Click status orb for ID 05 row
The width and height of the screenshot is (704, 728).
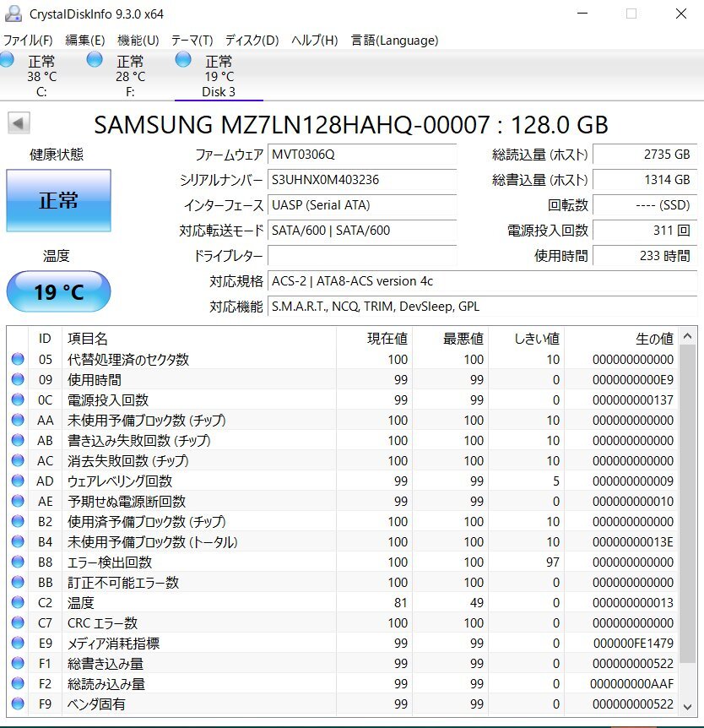(x=18, y=359)
